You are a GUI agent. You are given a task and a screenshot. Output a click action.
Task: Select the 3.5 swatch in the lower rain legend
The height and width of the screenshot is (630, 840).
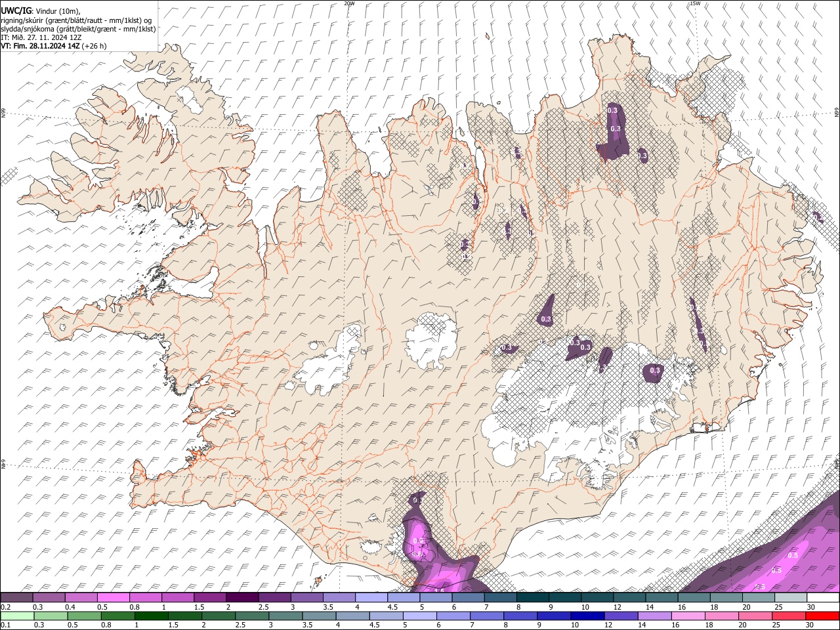point(319,616)
